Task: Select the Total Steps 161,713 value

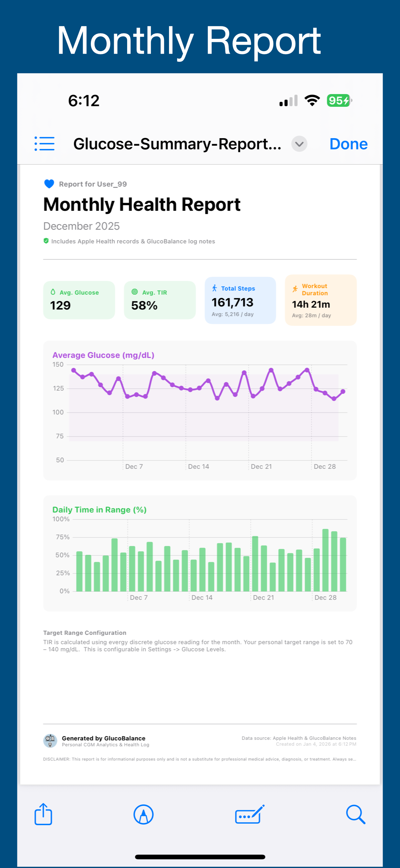Action: [232, 302]
